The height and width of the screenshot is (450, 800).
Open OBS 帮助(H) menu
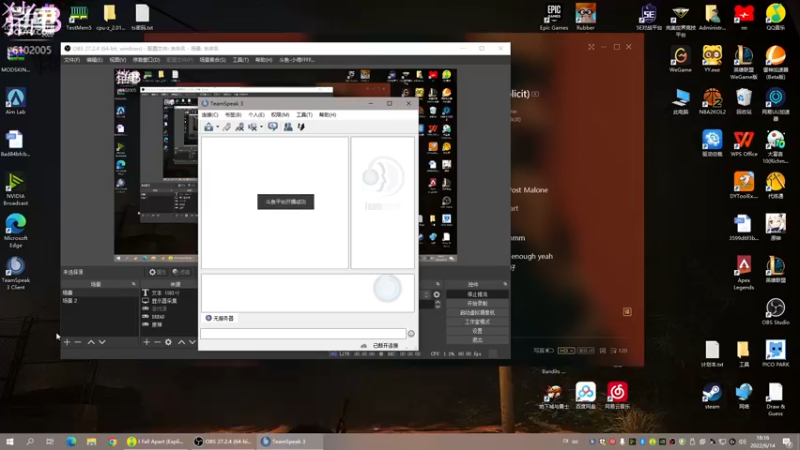(x=263, y=60)
